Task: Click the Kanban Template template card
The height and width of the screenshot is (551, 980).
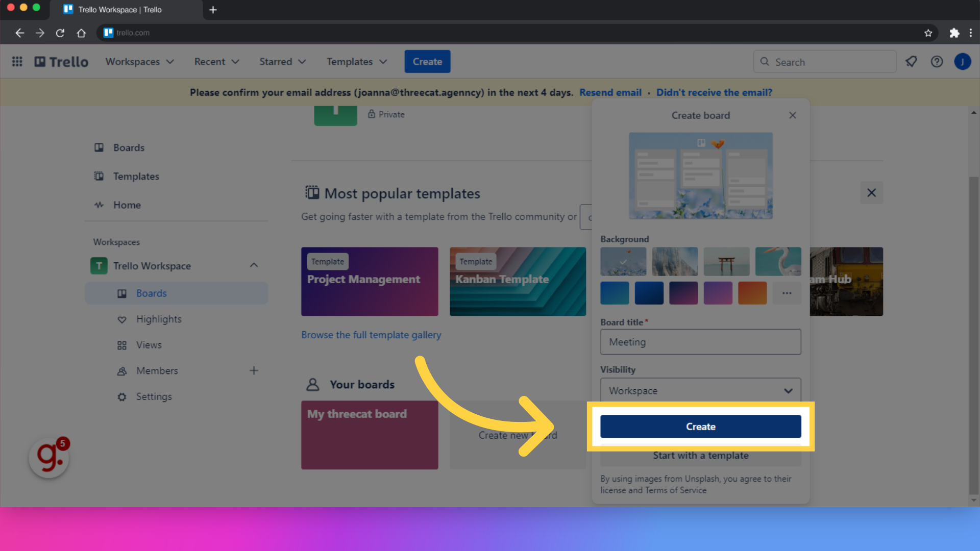Action: [518, 281]
